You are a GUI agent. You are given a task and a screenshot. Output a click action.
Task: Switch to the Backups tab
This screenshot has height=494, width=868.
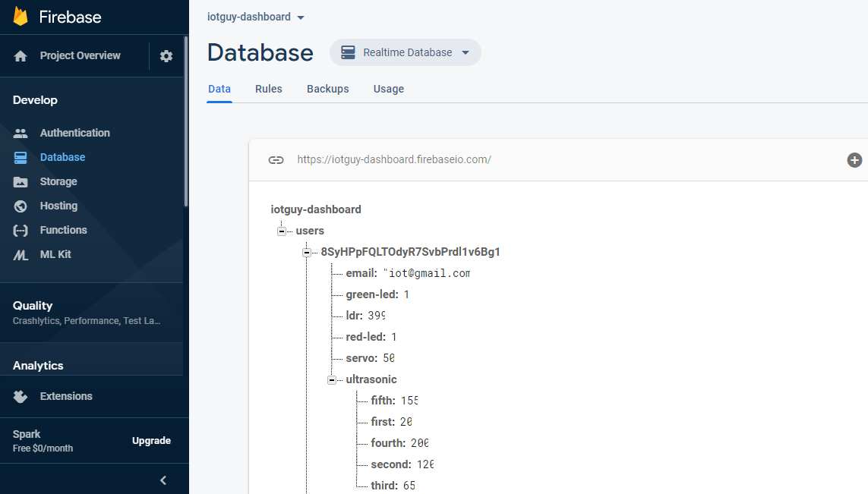pyautogui.click(x=328, y=89)
